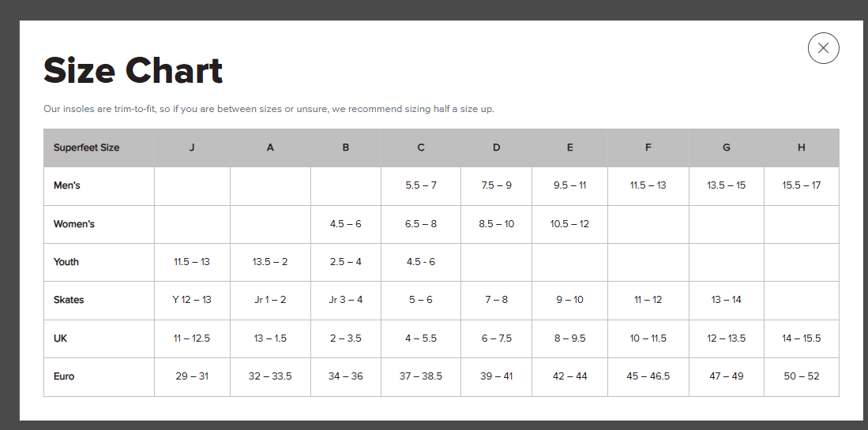The height and width of the screenshot is (430, 868).
Task: Select column header A
Action: point(270,148)
